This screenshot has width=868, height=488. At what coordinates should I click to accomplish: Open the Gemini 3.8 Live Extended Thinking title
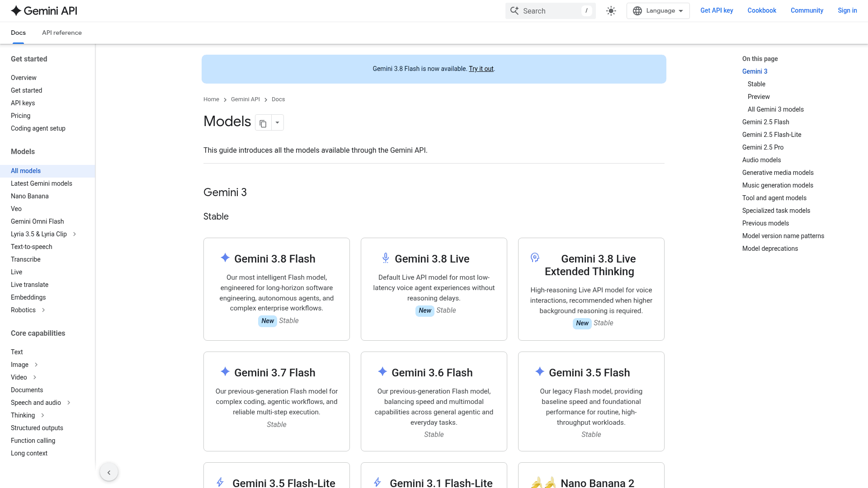(x=590, y=265)
